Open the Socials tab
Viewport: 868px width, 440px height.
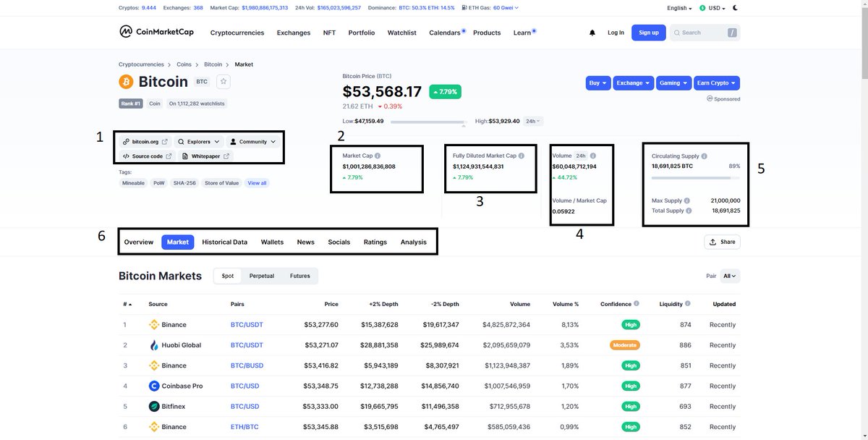[x=339, y=242]
